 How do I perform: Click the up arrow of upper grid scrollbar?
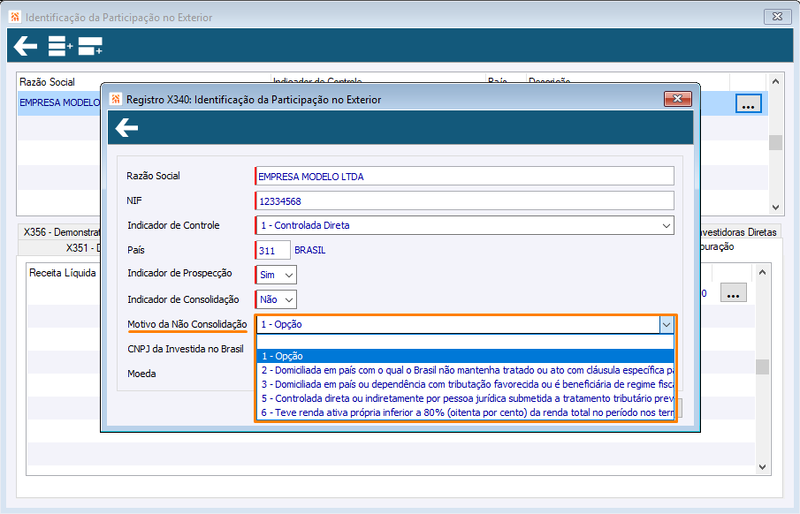click(x=776, y=81)
